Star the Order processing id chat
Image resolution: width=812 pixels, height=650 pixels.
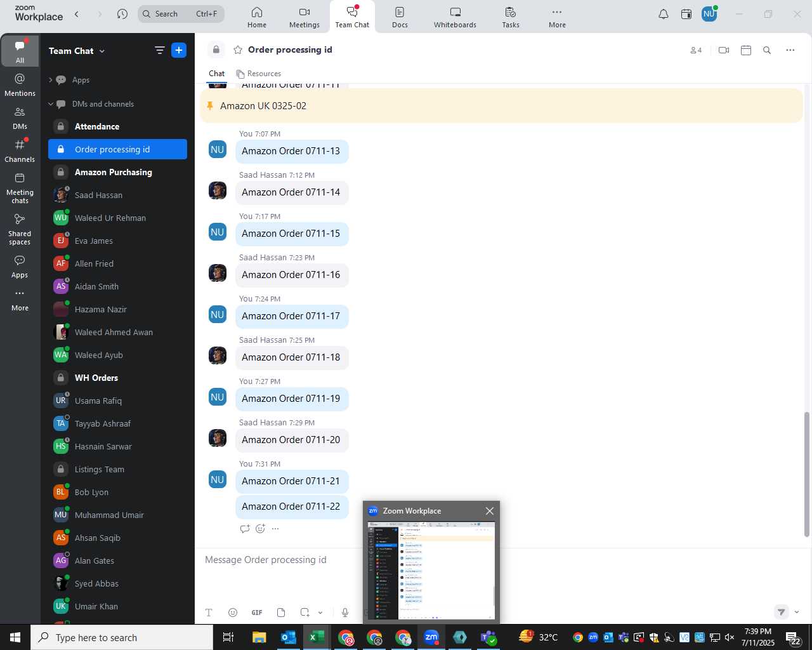238,50
